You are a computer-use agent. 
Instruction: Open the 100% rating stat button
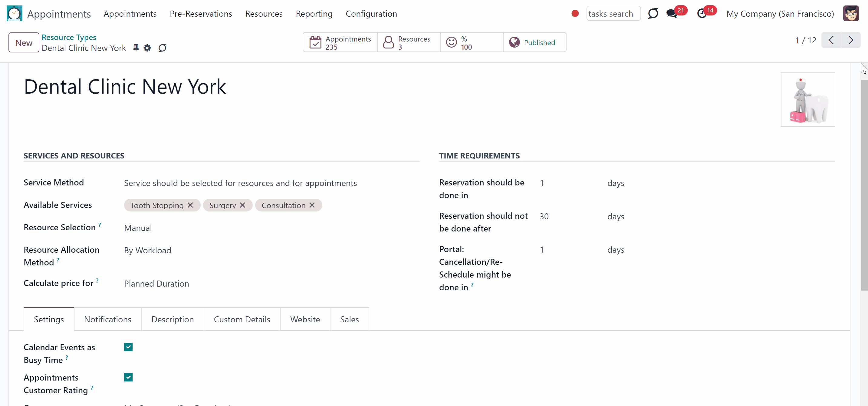click(472, 42)
